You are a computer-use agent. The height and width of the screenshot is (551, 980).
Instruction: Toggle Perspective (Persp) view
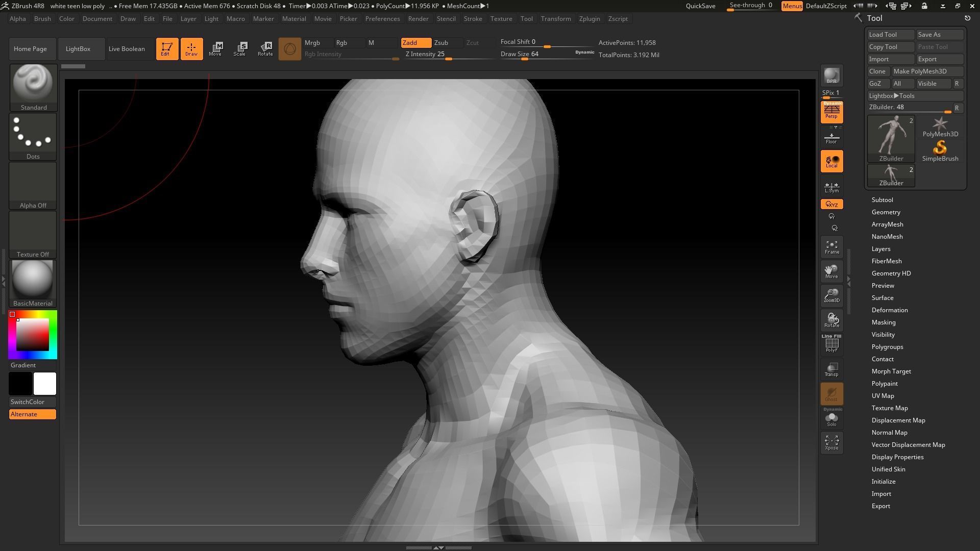pos(831,112)
